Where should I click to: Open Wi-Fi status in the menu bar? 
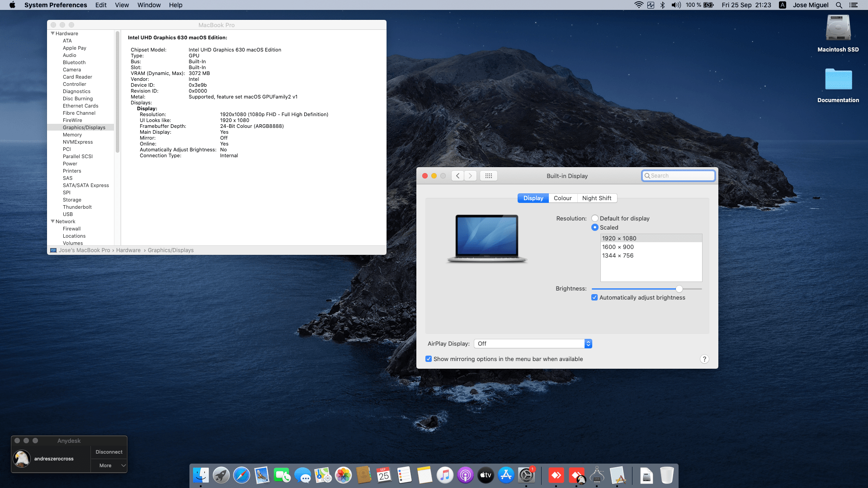(638, 5)
